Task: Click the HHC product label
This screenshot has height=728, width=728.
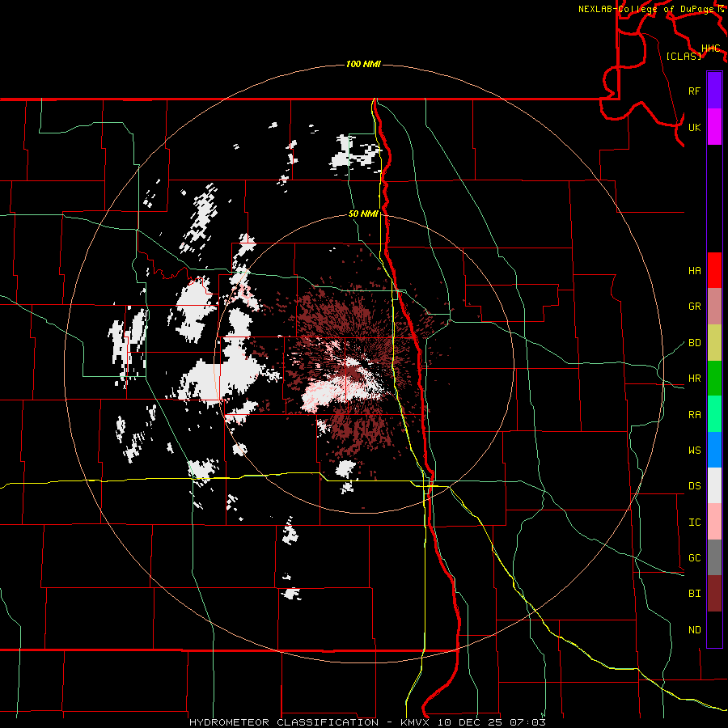Action: click(x=710, y=49)
